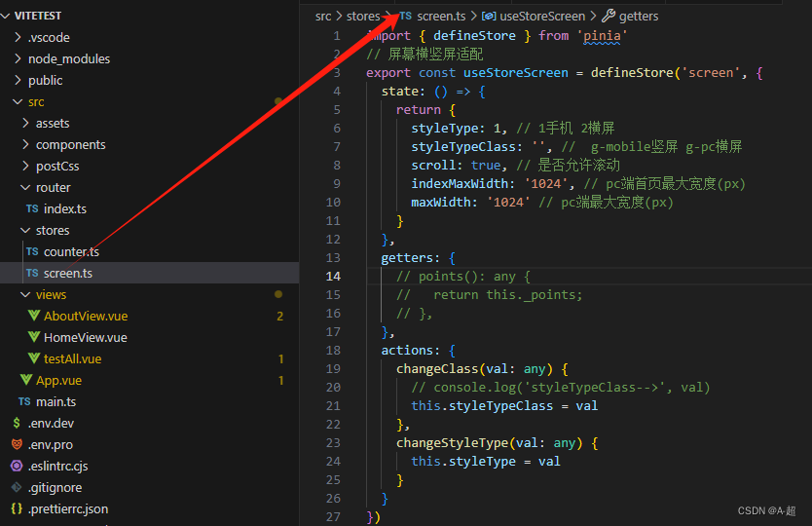Viewport: 812px width, 526px height.
Task: Click the changeClass method name
Action: (437, 369)
